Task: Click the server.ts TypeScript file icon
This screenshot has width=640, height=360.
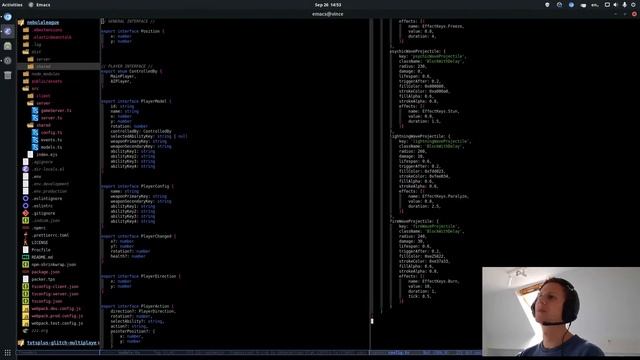Action: (x=35, y=118)
